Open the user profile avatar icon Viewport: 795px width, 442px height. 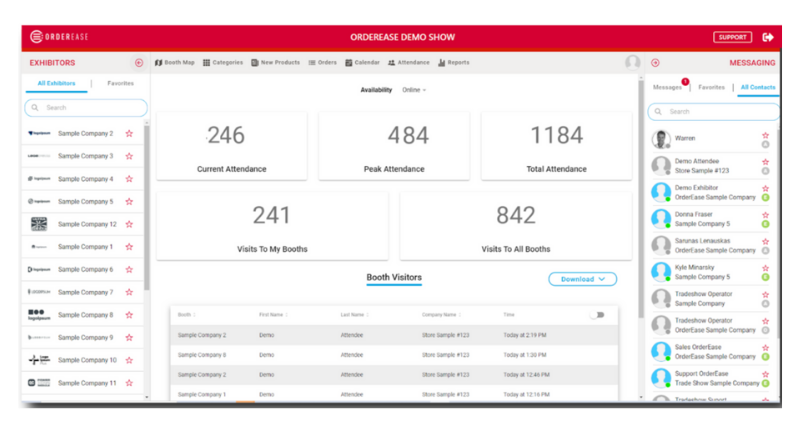(x=632, y=62)
